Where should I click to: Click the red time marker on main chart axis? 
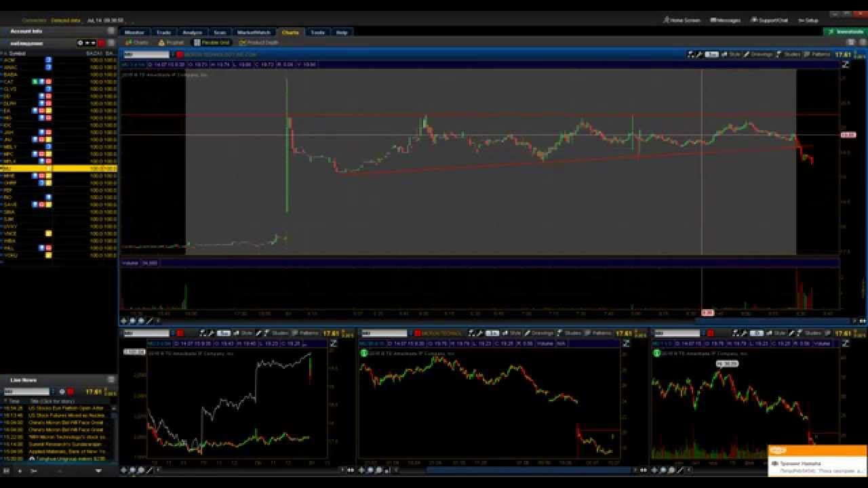pyautogui.click(x=707, y=312)
